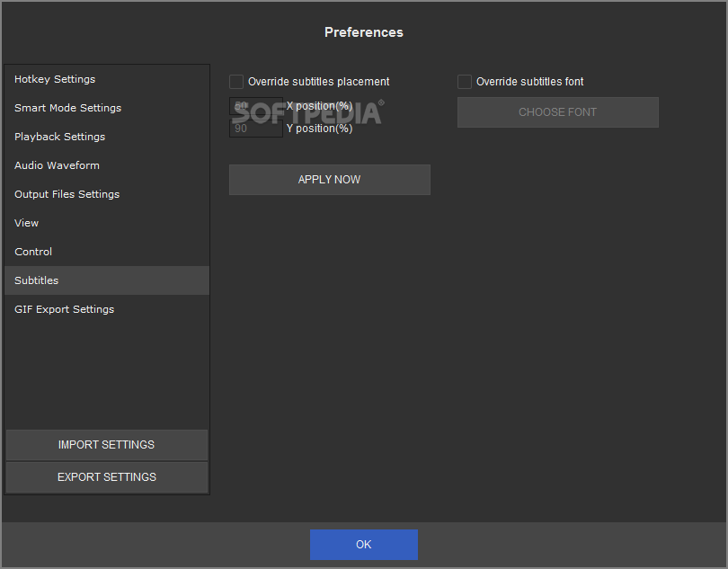Select Output Files Settings

107,194
